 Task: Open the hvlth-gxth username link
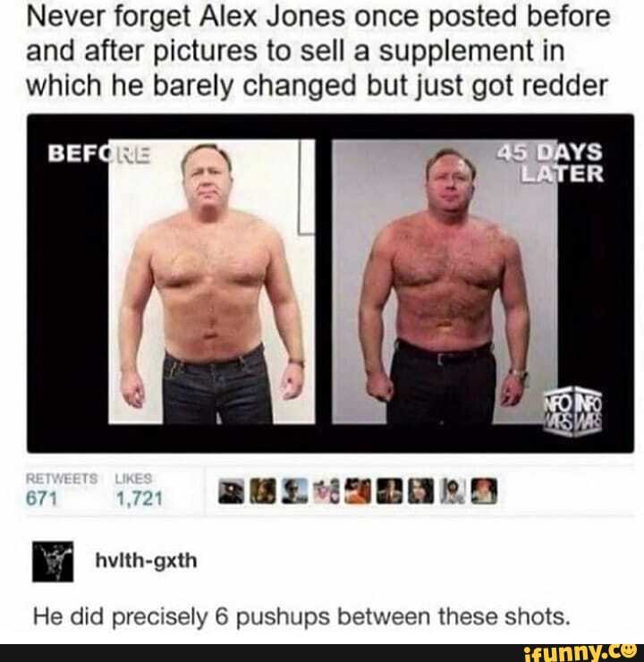click(x=147, y=561)
